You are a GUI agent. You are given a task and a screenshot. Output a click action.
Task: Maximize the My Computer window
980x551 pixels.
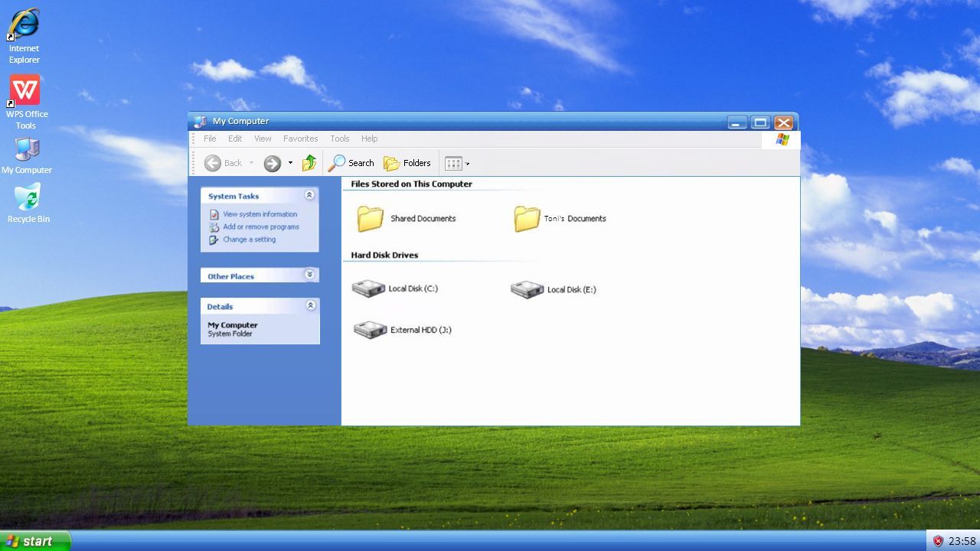760,122
